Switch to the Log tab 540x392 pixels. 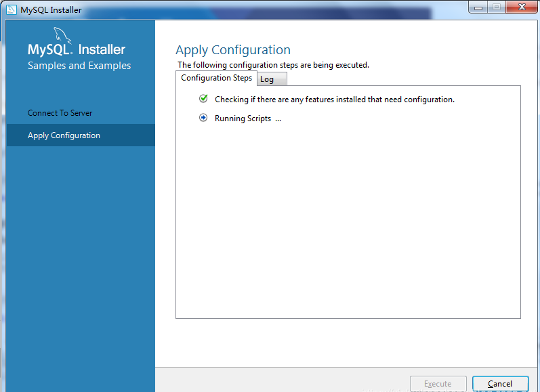click(272, 79)
